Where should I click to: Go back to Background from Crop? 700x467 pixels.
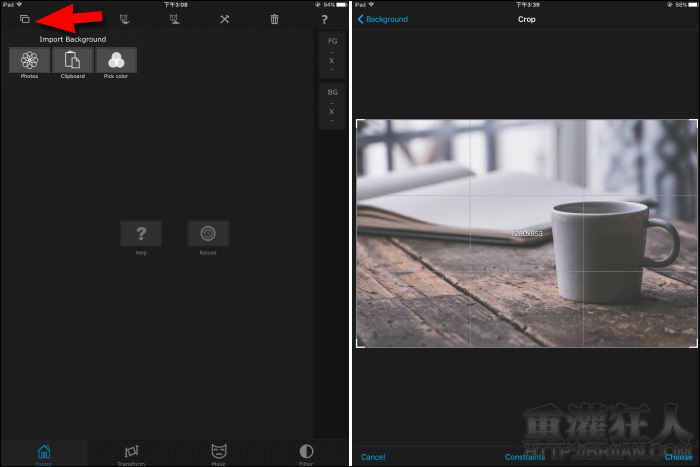tap(383, 19)
